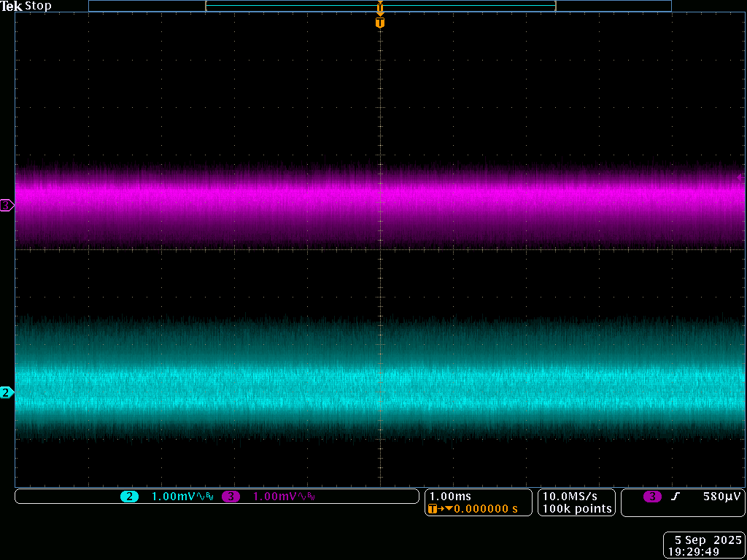Select the orange trigger position T marker
Image resolution: width=747 pixels, height=560 pixels.
(x=379, y=23)
